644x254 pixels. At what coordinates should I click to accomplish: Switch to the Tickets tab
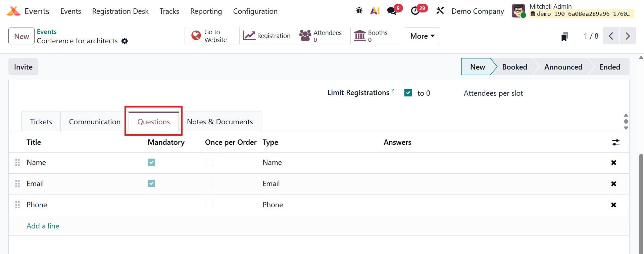(41, 122)
